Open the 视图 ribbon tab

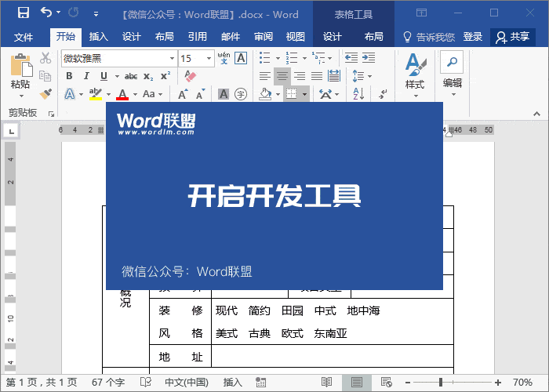(x=296, y=36)
